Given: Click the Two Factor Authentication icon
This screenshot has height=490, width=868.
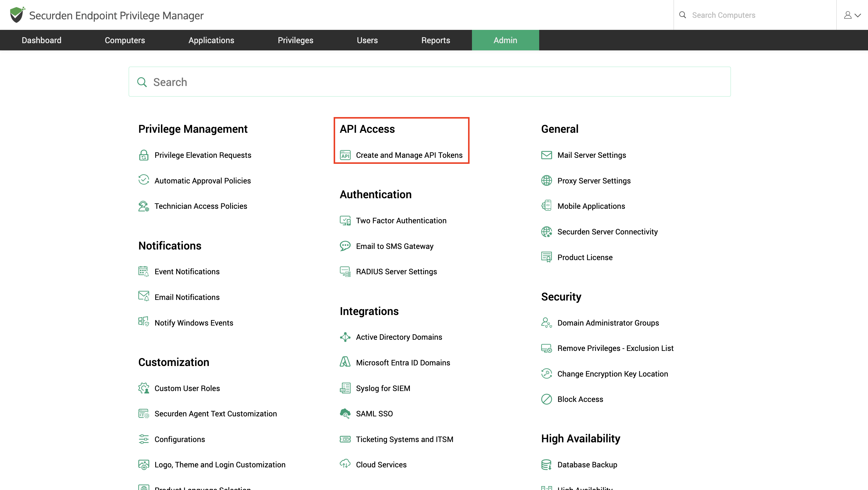Looking at the screenshot, I should pos(345,221).
